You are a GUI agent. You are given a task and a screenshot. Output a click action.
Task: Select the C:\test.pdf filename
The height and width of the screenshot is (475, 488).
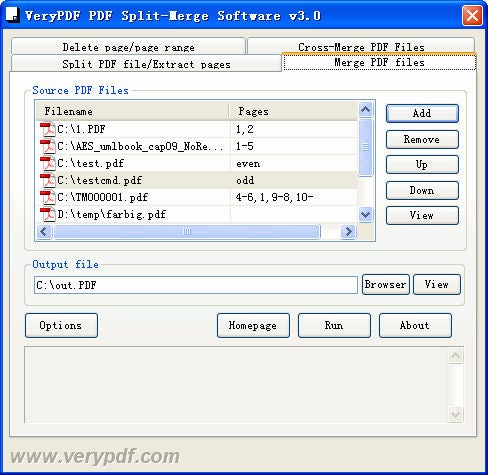90,163
